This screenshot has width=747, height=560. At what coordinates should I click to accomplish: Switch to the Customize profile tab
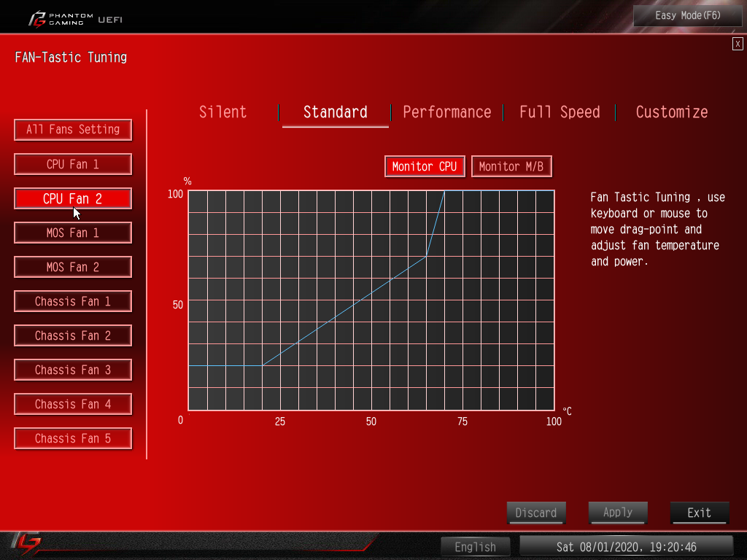[x=672, y=112]
